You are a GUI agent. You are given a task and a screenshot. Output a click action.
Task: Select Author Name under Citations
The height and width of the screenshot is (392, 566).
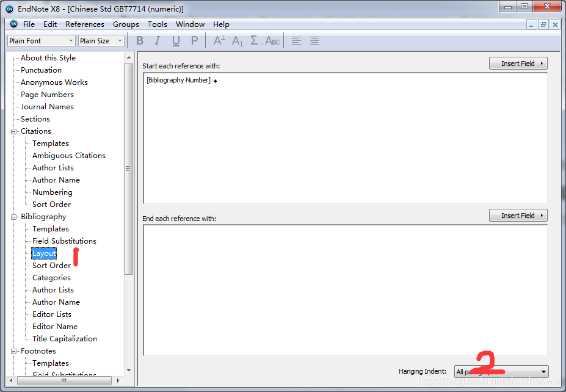tap(56, 180)
